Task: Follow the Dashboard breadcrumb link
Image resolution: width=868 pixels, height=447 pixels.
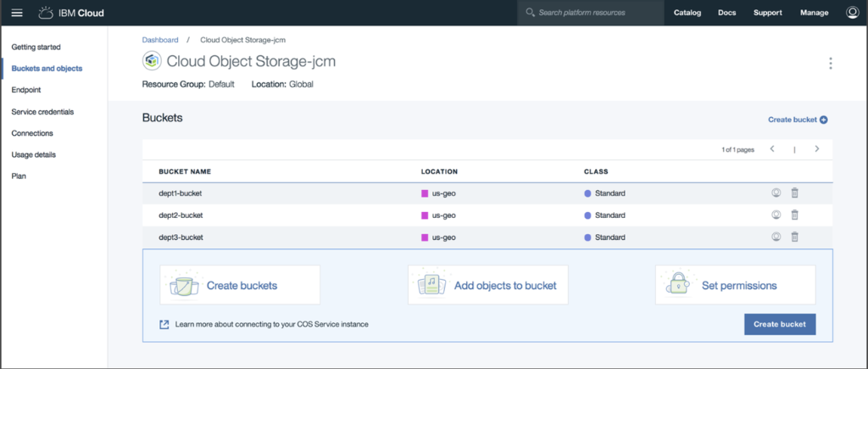Action: (x=160, y=40)
